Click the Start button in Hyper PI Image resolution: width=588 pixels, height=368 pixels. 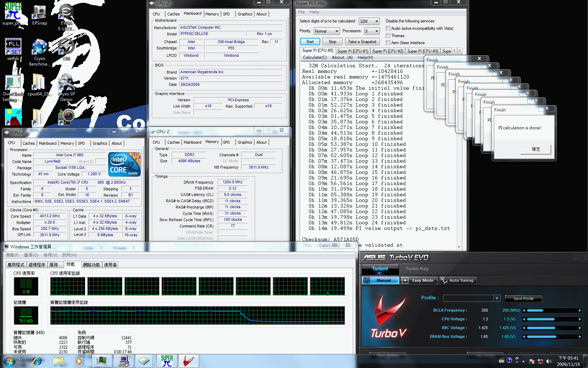310,42
